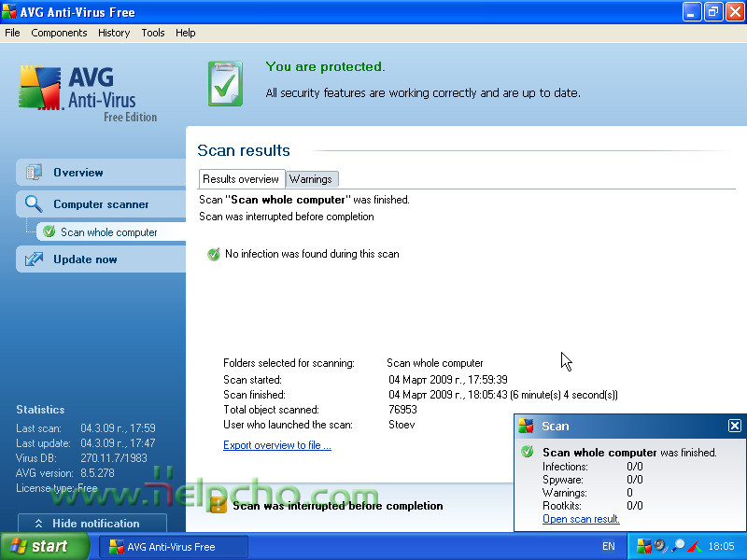747x560 pixels.
Task: Click Export overview to file link
Action: coord(277,445)
